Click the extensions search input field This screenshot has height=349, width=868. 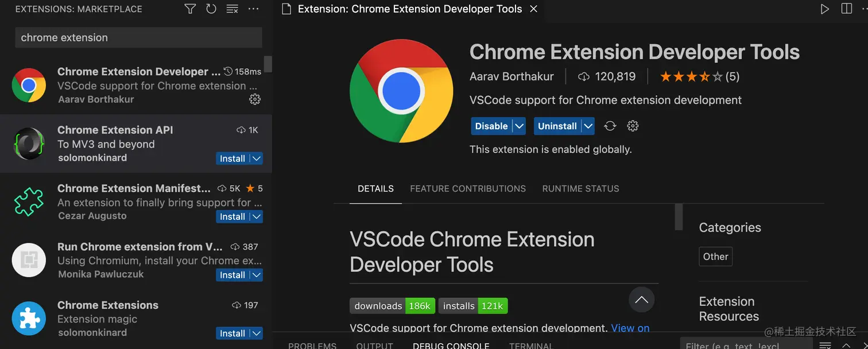(138, 38)
